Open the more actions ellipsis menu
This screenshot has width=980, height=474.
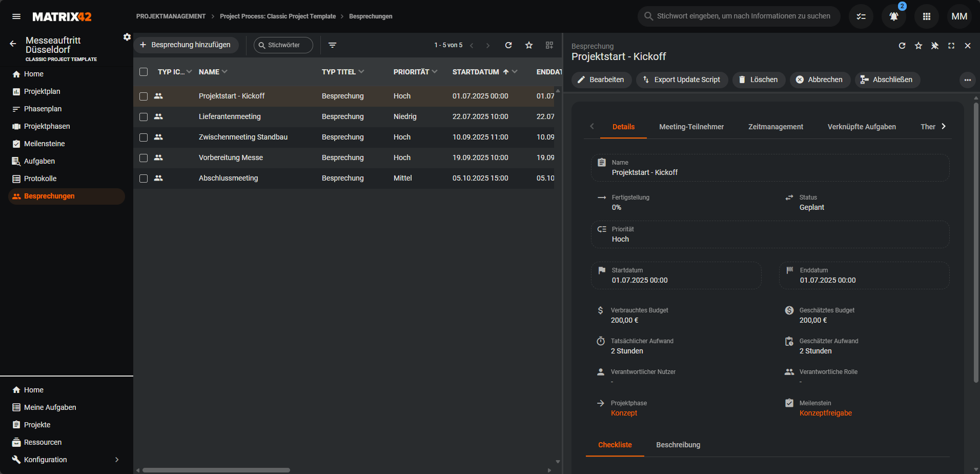[967, 80]
